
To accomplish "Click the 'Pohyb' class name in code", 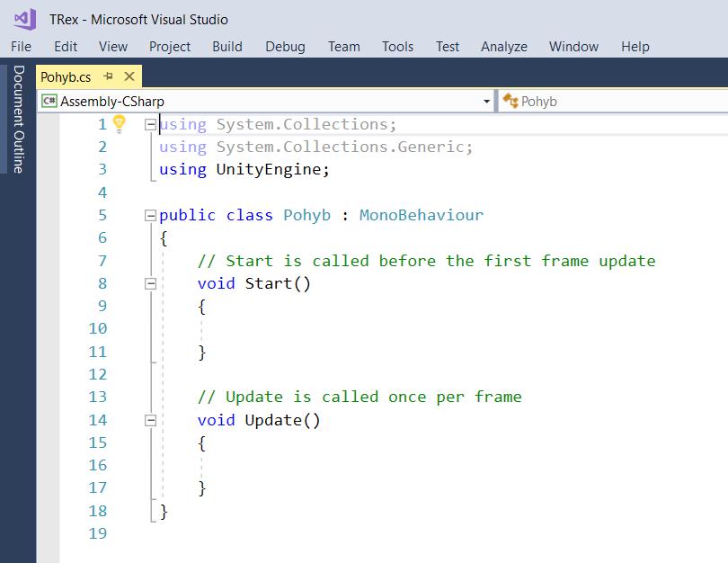I will pos(306,215).
